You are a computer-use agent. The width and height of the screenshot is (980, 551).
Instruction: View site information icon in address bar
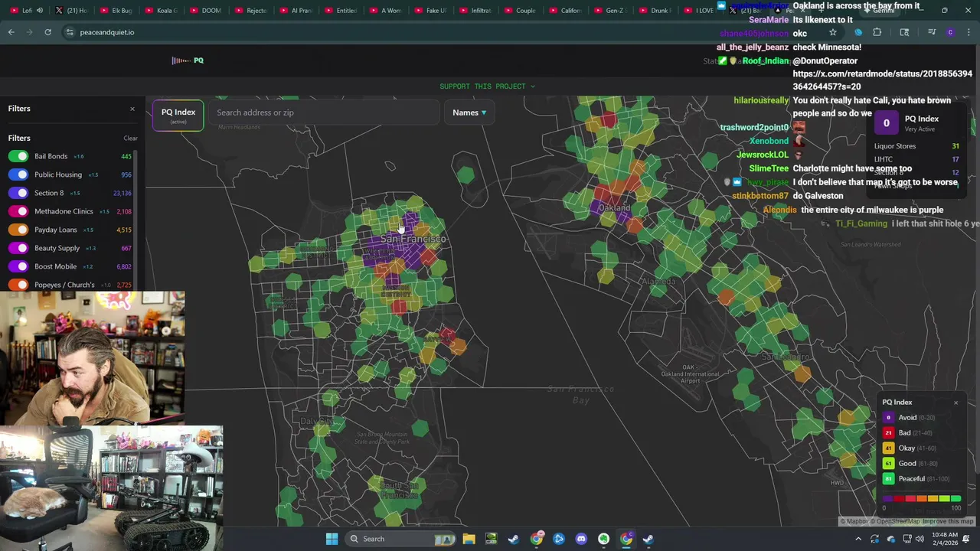point(70,32)
